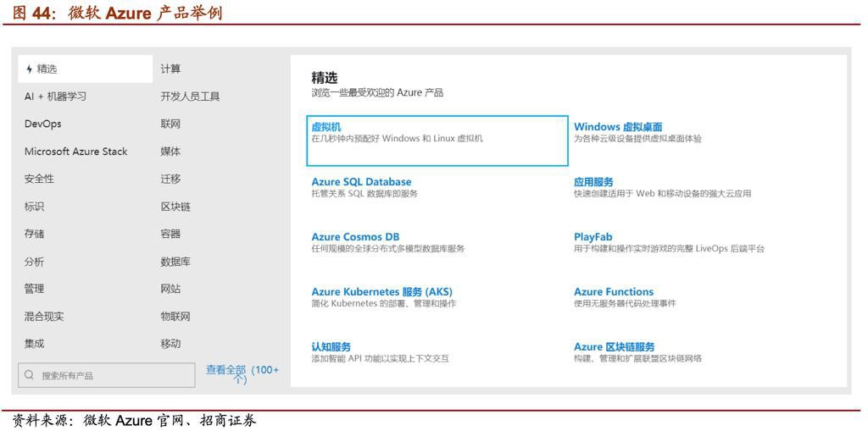The width and height of the screenshot is (868, 431).
Task: Select the 迁移 category
Action: point(170,179)
